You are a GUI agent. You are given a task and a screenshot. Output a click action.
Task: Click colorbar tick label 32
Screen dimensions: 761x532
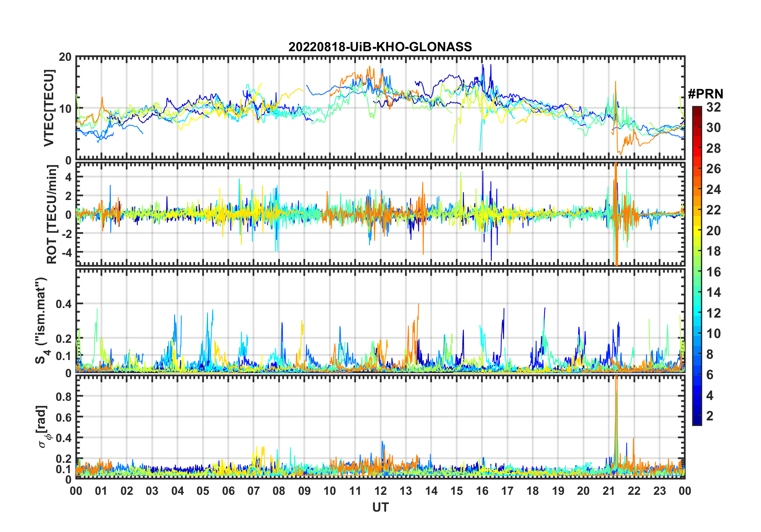[x=713, y=107]
